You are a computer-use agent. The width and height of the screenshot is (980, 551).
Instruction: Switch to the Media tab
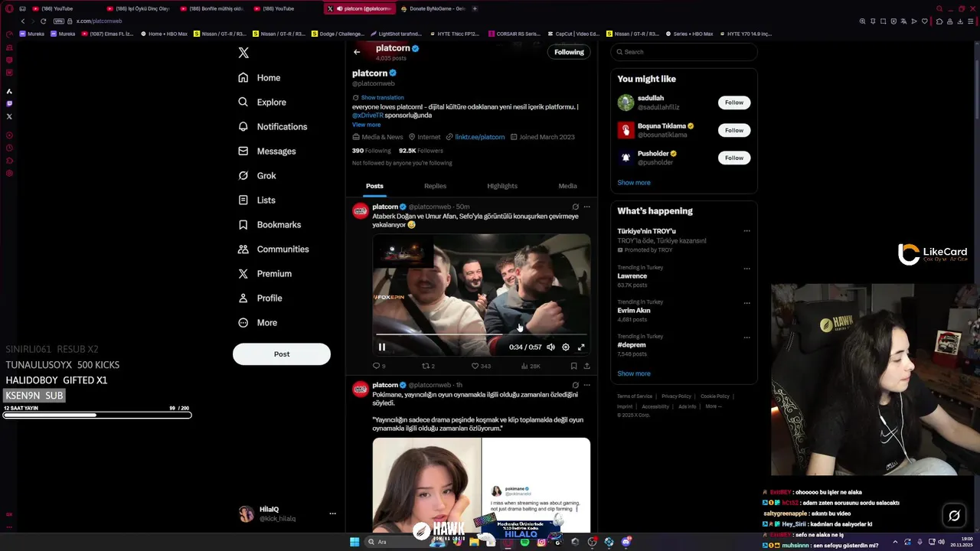[x=567, y=186]
